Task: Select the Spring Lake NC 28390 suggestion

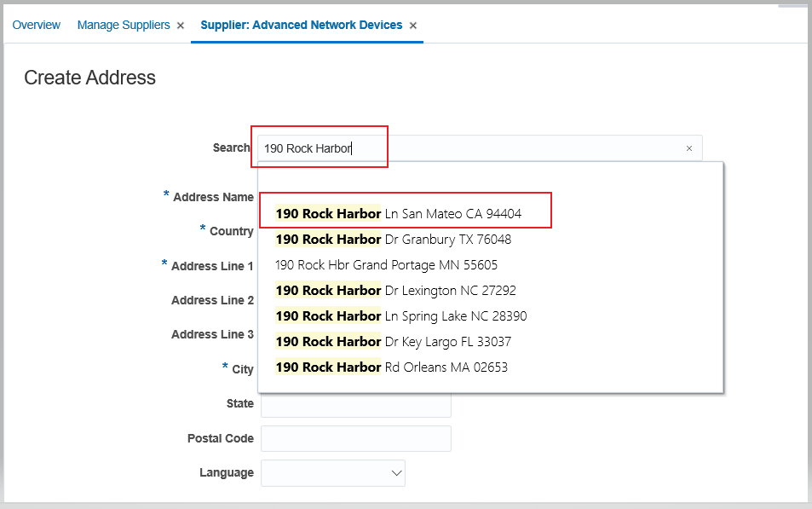Action: pos(401,316)
